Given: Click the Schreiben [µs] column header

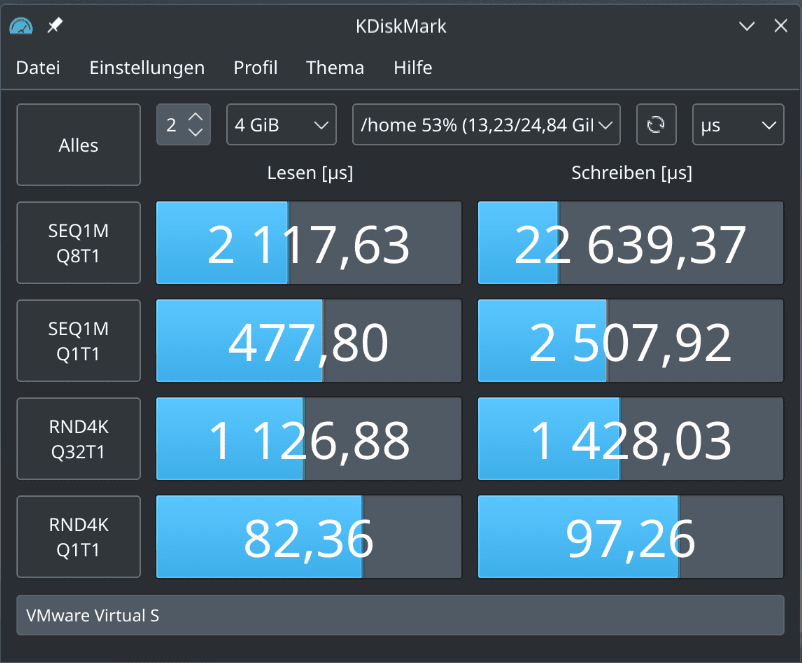Looking at the screenshot, I should click(631, 173).
